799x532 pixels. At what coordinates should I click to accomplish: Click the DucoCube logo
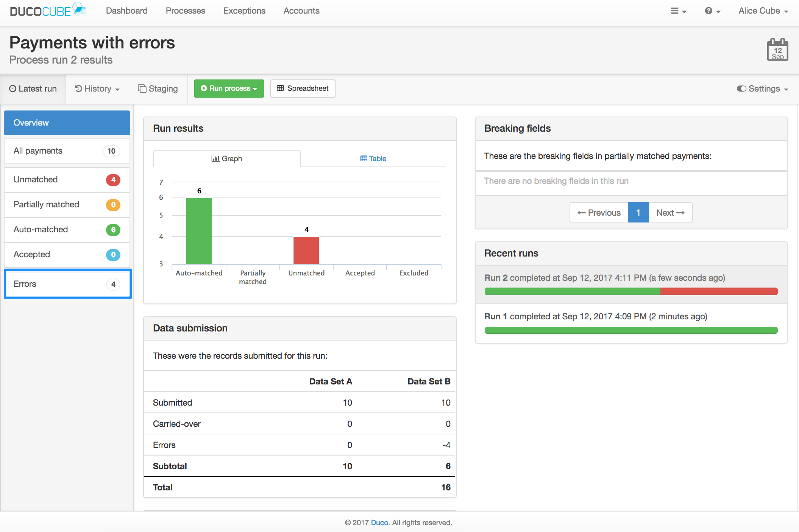coord(48,10)
